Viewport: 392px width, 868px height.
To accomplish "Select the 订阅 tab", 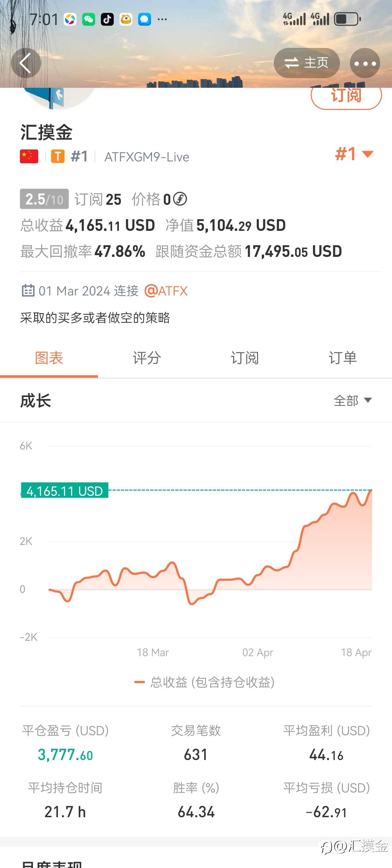I will click(x=245, y=358).
